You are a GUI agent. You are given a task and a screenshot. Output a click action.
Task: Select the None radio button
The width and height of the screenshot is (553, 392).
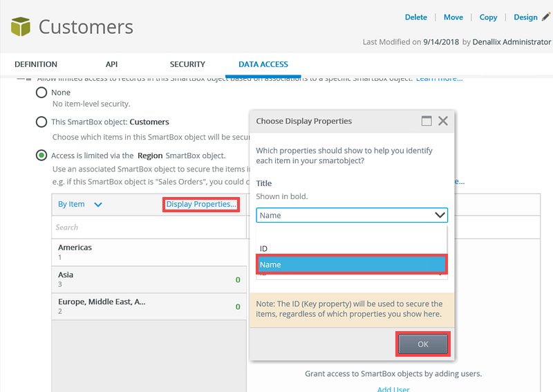tap(41, 93)
